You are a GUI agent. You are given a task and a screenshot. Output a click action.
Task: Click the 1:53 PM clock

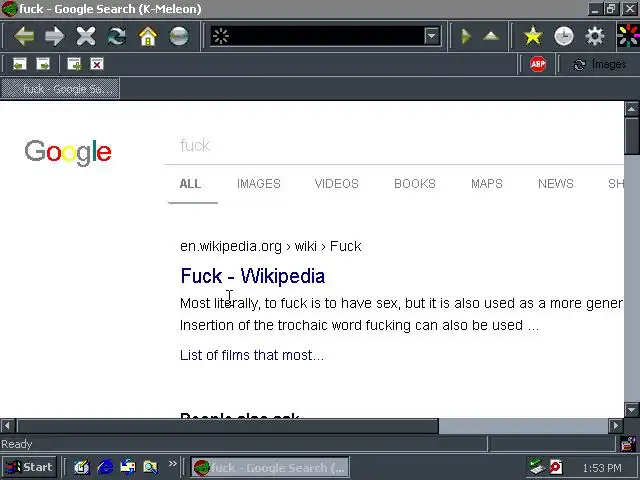pyautogui.click(x=602, y=468)
